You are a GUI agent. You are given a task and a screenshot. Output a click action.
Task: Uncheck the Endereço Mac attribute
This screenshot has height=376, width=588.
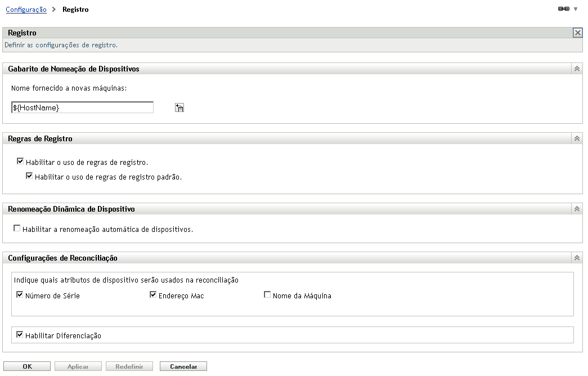pos(153,294)
